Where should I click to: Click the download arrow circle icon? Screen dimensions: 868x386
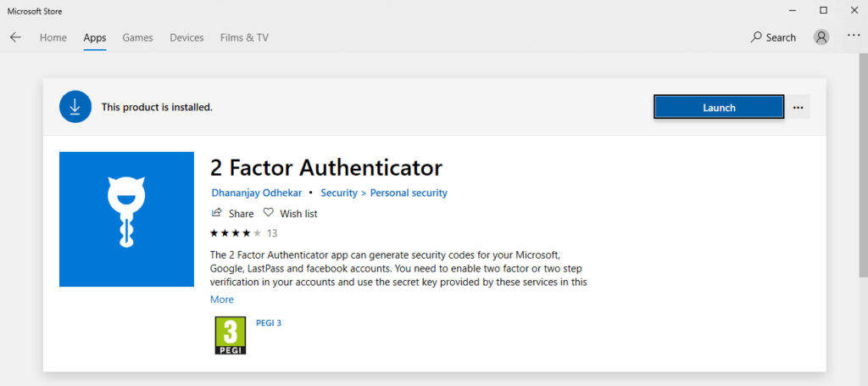pyautogui.click(x=75, y=107)
